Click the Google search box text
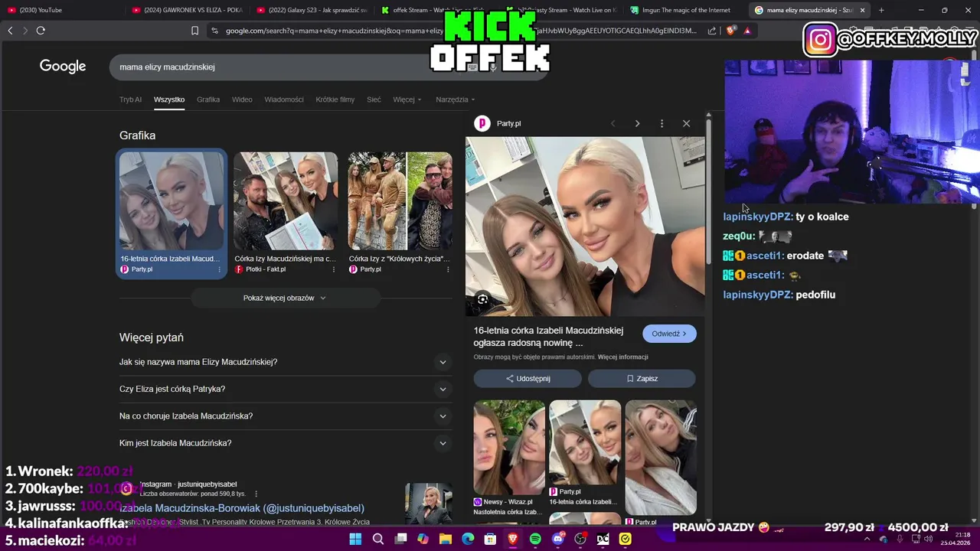Image resolution: width=980 pixels, height=551 pixels. pos(167,67)
